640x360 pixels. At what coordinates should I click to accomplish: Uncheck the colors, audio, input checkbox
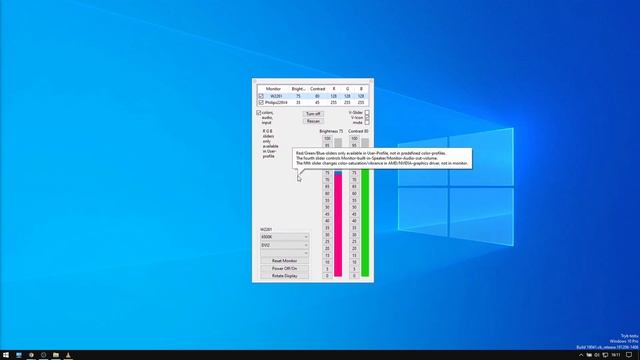(259, 113)
